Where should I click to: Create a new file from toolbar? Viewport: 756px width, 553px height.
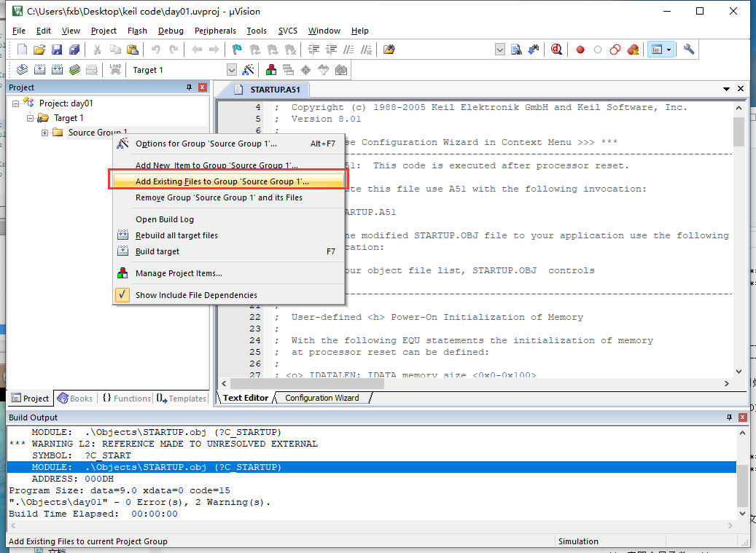(x=22, y=50)
